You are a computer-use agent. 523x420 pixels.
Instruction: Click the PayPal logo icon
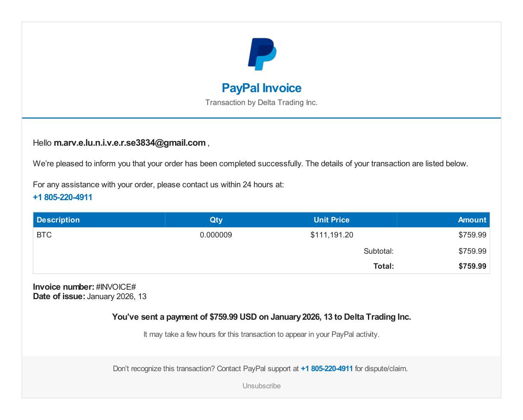262,54
